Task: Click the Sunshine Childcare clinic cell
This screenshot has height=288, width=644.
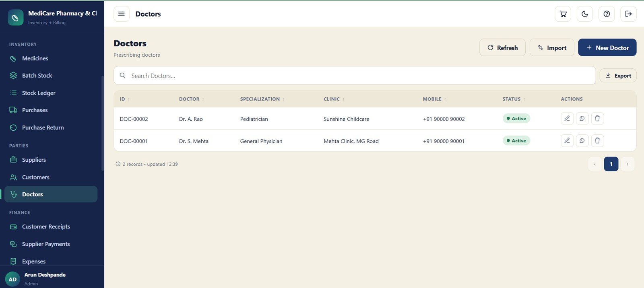Action: 346,119
